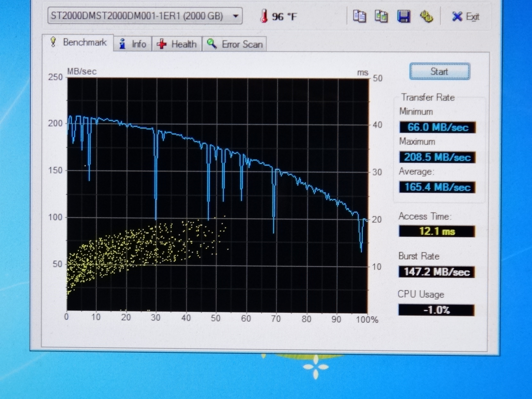The height and width of the screenshot is (399, 532).
Task: Click the Access Time label
Action: [x=425, y=216]
